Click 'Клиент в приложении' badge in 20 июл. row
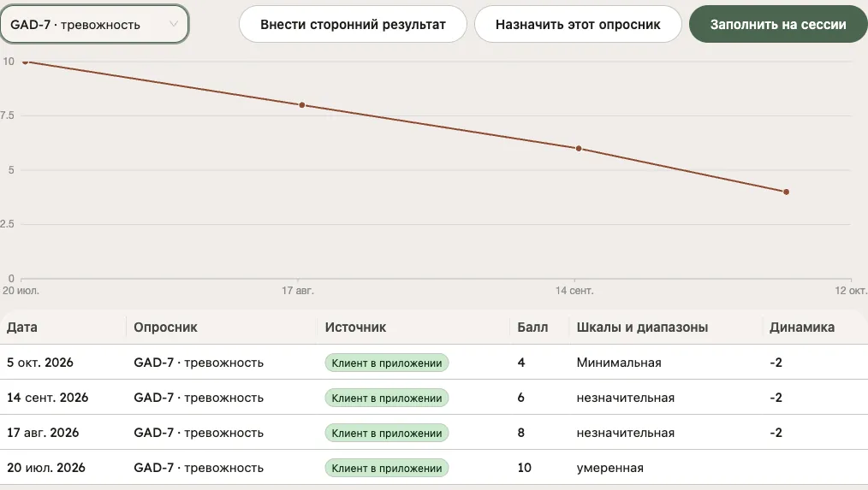This screenshot has height=490, width=868. point(386,468)
